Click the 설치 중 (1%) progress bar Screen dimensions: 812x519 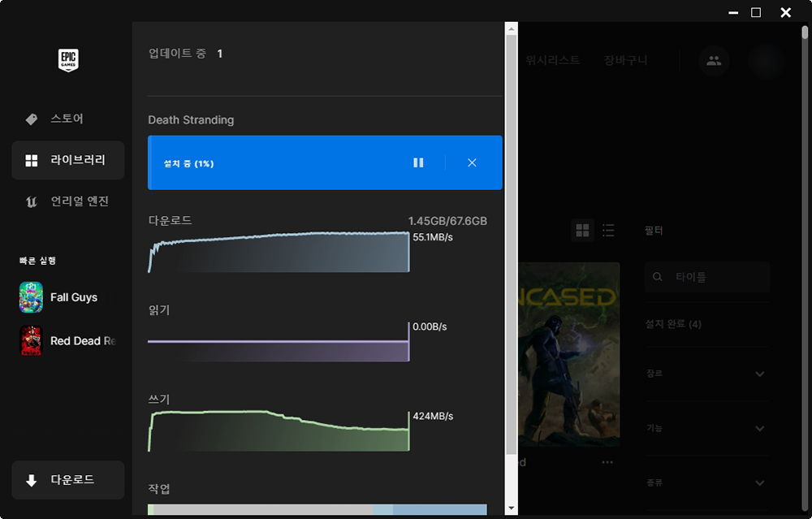325,162
